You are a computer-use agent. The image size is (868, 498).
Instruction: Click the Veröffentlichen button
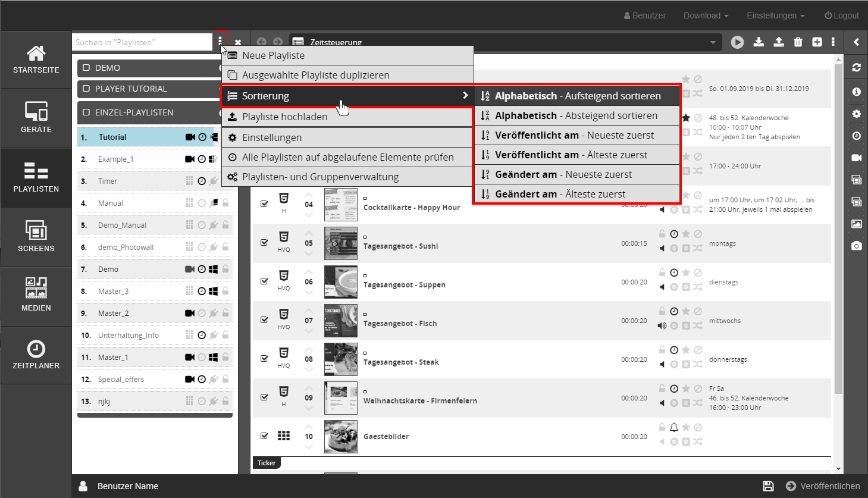tap(823, 486)
